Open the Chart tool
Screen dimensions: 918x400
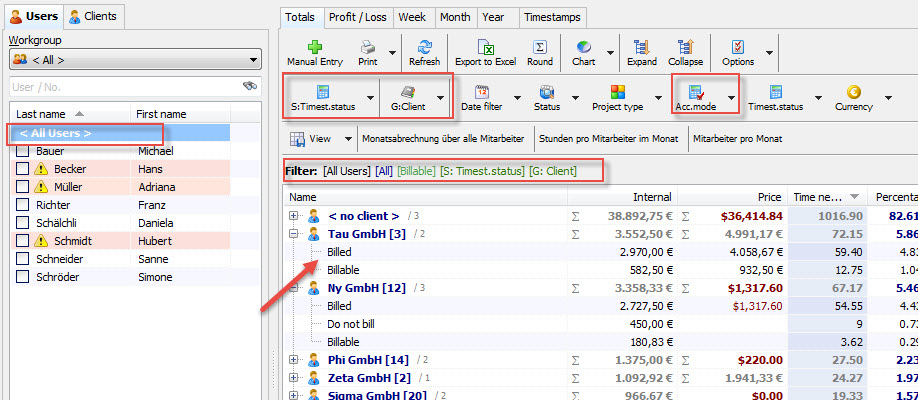[x=583, y=47]
